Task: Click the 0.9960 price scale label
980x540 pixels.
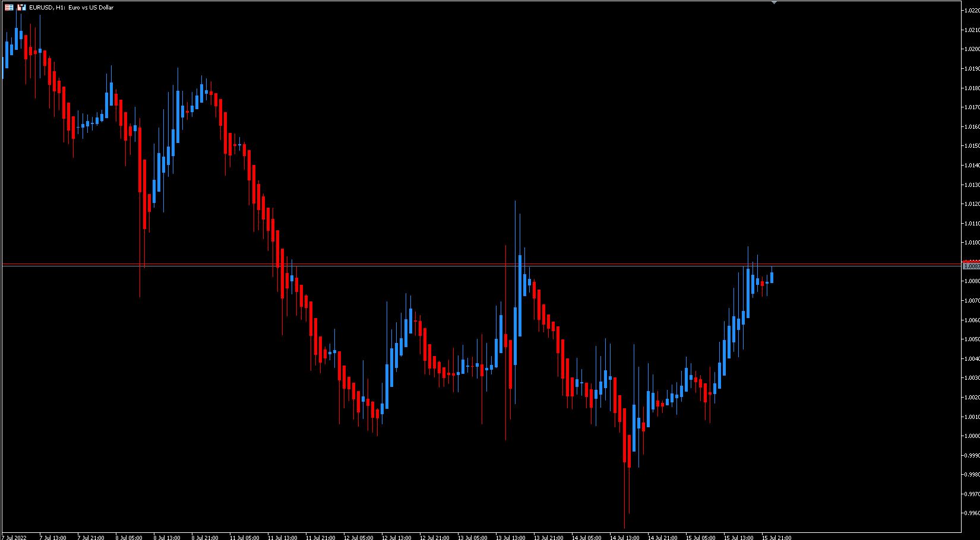Action: pos(972,513)
